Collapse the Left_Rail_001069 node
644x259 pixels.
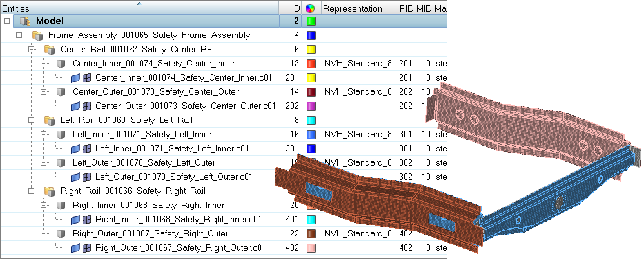point(31,120)
